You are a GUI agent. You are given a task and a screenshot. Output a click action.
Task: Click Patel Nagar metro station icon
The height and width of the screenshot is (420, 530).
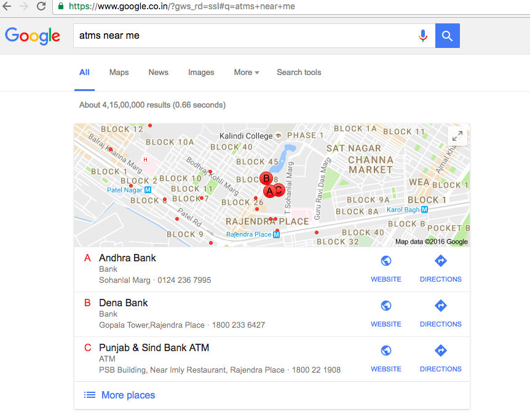pos(148,190)
